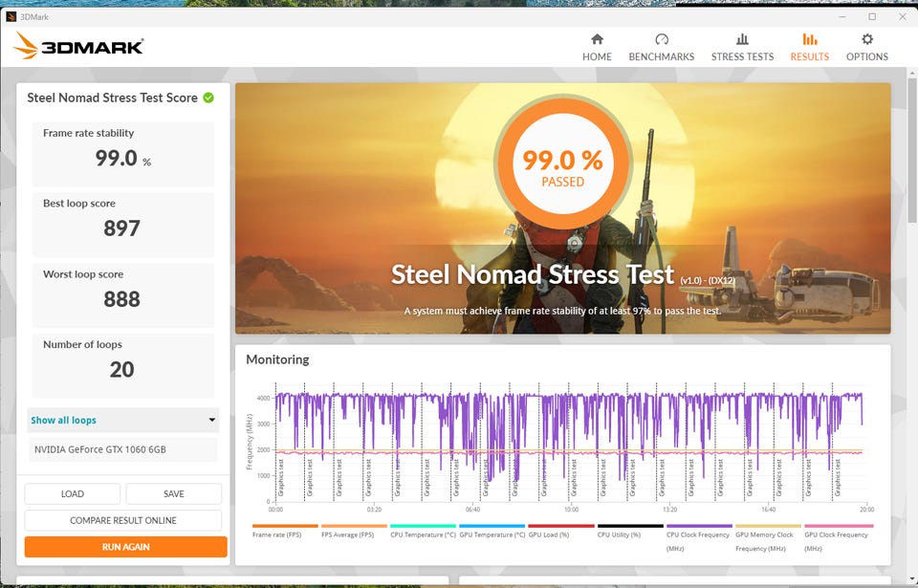918x588 pixels.
Task: Click the Number of loops value 20
Action: point(121,370)
